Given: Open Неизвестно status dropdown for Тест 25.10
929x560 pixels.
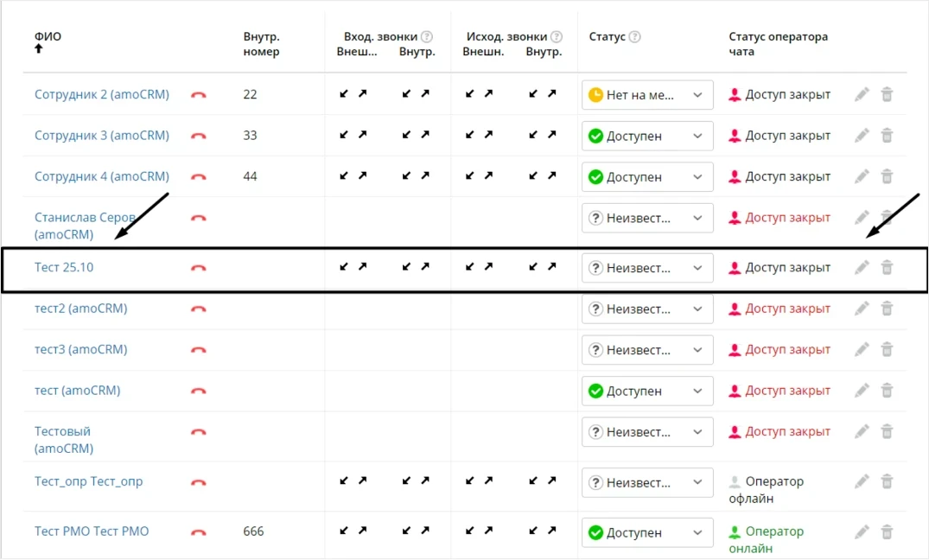Looking at the screenshot, I should coord(647,268).
